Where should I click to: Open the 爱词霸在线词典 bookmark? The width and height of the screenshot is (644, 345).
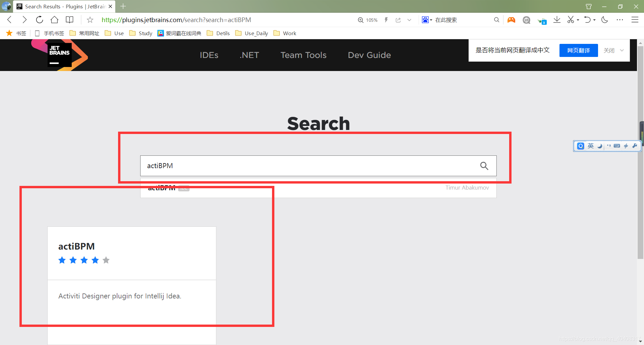(179, 33)
